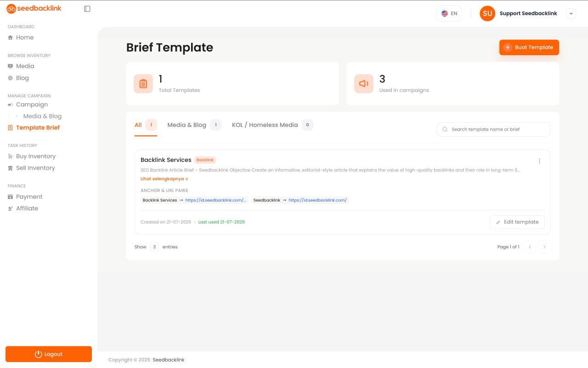Click the SEO Backlink Article Brief description text
588x368 pixels.
(330, 170)
